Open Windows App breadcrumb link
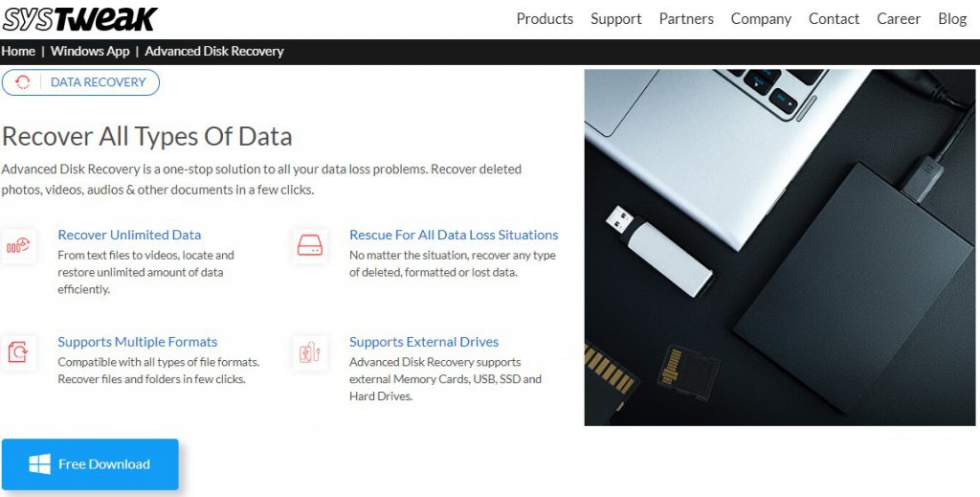This screenshot has width=980, height=497. [x=90, y=52]
